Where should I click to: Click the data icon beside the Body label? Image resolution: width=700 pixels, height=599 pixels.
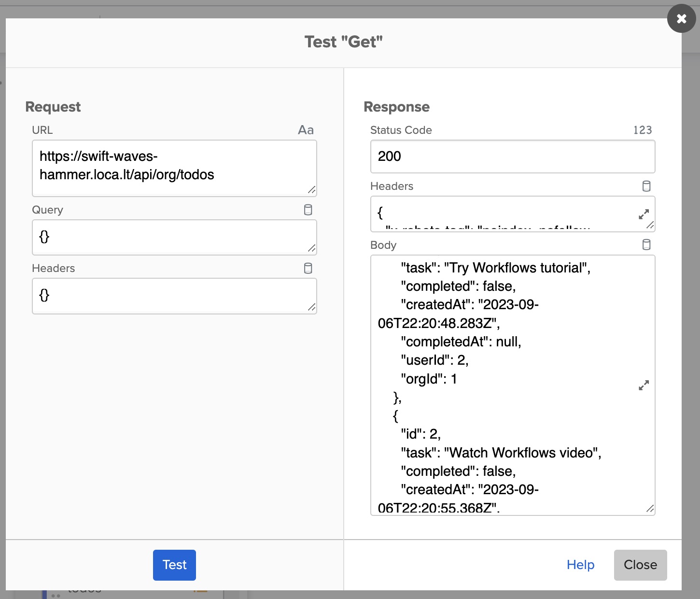coord(646,245)
